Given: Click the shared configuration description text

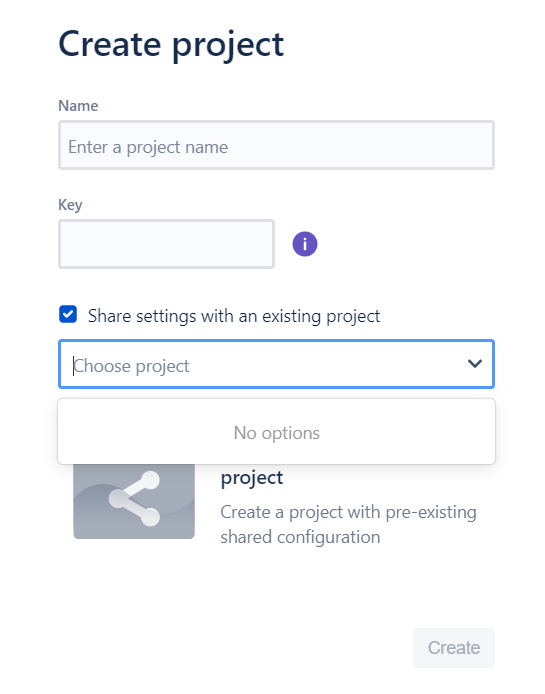Looking at the screenshot, I should click(x=348, y=524).
